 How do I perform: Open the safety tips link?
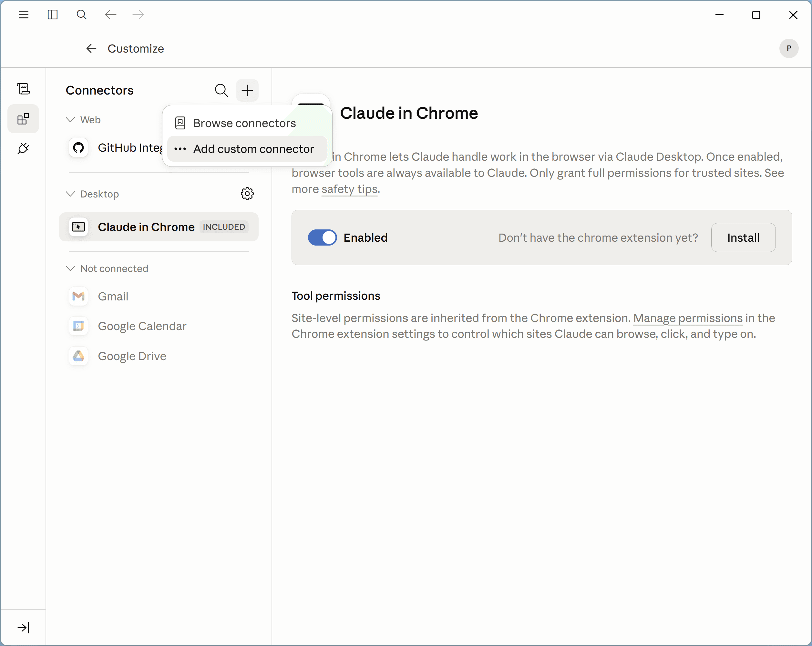(x=349, y=189)
